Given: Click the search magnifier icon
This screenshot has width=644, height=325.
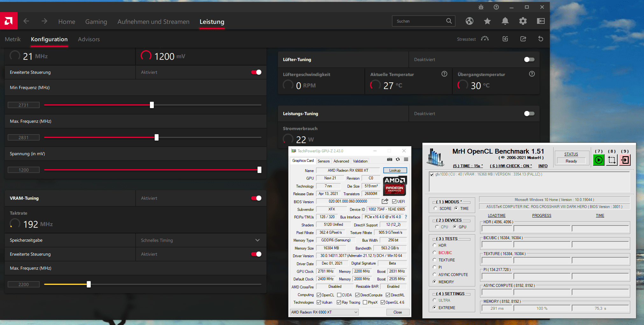Looking at the screenshot, I should [x=449, y=21].
